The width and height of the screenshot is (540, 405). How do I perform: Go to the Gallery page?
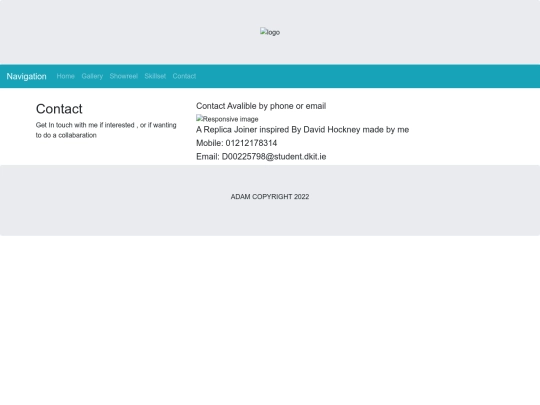[92, 76]
